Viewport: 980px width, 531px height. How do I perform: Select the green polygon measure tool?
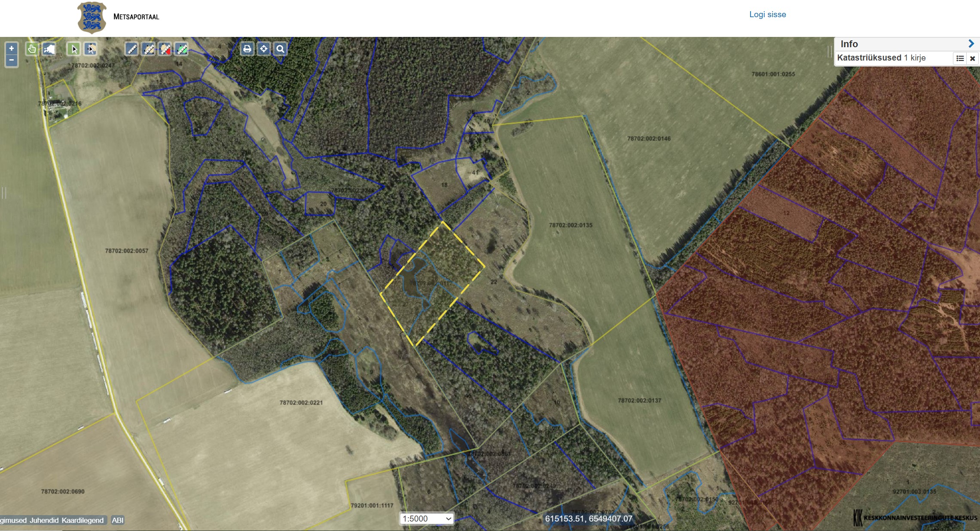[x=182, y=49]
